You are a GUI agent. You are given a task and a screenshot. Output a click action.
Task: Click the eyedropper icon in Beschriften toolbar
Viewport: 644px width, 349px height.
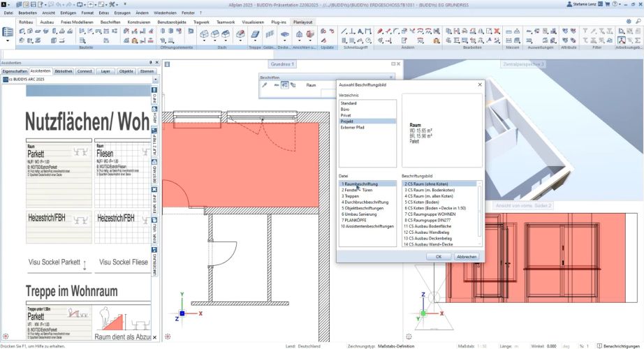(264, 84)
